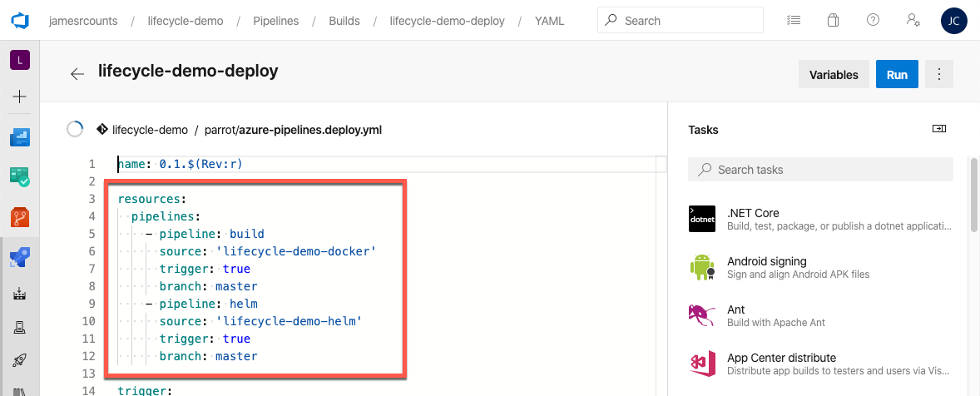The height and width of the screenshot is (396, 980).
Task: Open the Repos sidebar icon
Action: (x=20, y=217)
